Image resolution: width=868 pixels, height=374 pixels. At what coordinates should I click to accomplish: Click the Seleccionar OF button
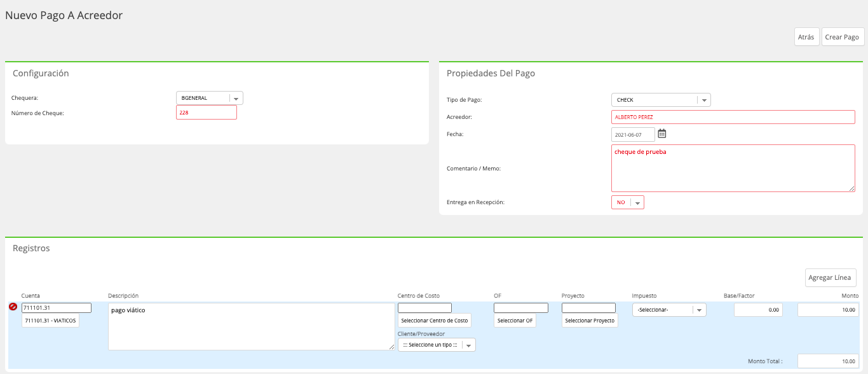tap(515, 321)
